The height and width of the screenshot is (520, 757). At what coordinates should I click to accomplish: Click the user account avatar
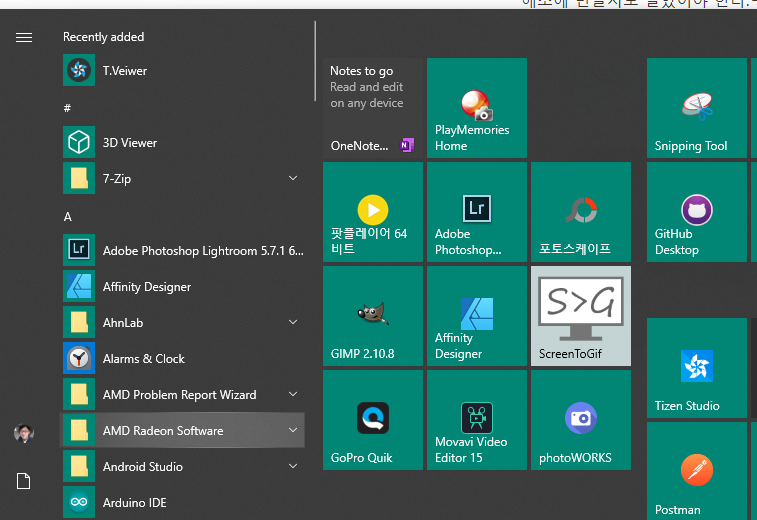(24, 433)
